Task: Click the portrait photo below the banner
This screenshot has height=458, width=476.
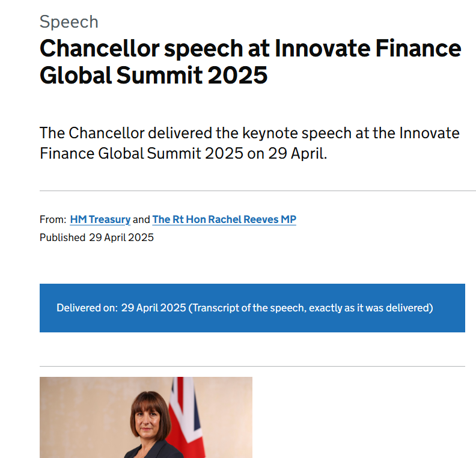Action: point(146,417)
